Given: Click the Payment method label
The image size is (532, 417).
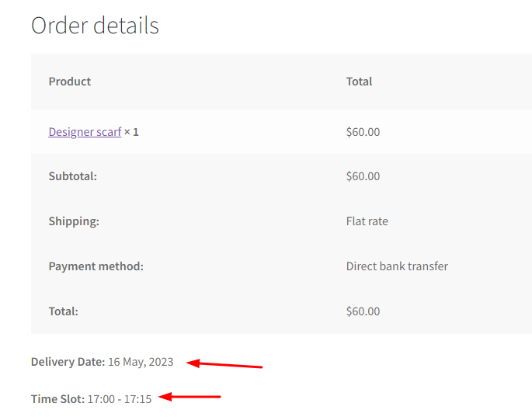Looking at the screenshot, I should point(96,266).
